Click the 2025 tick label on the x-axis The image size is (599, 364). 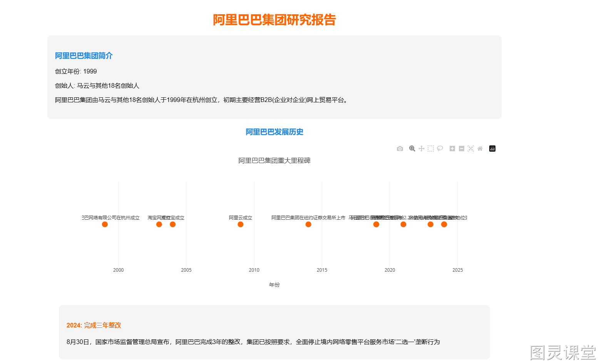(458, 270)
